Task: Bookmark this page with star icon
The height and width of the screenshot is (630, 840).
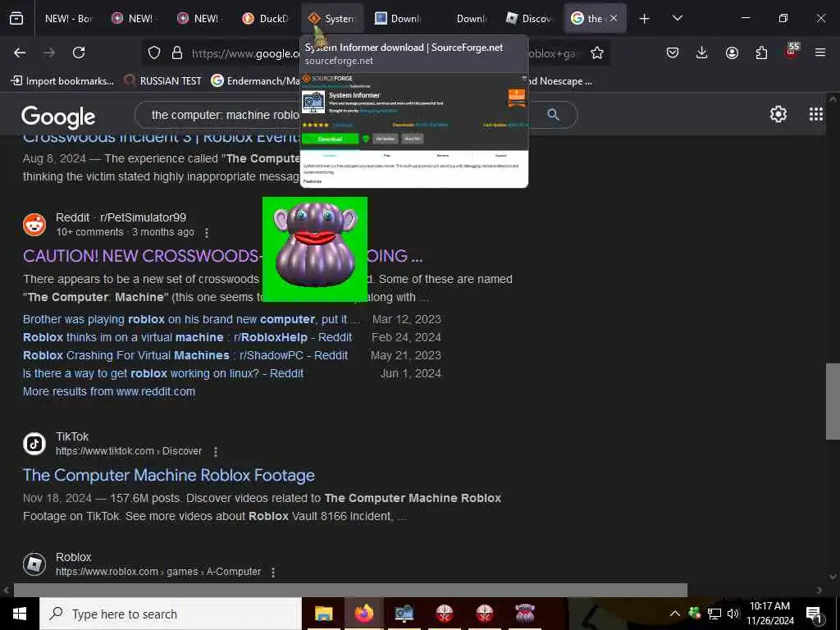Action: 597,52
